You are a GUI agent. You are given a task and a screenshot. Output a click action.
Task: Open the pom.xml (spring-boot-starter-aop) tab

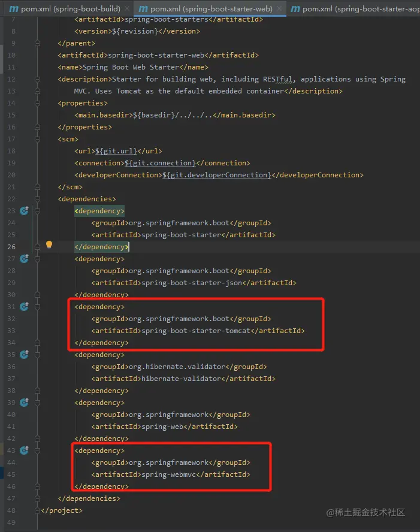click(355, 8)
